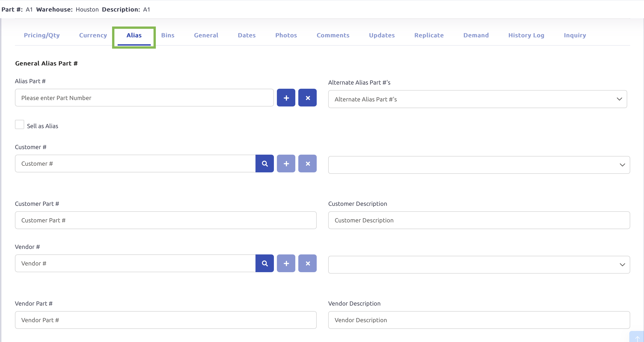Click the plus icon in Vendor # row
Screen dimensions: 644x342
(x=286, y=263)
